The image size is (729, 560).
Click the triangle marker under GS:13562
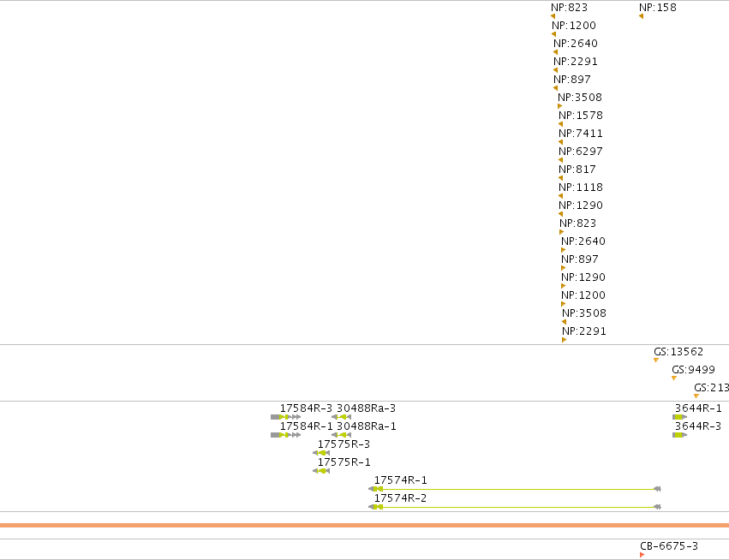pos(656,360)
